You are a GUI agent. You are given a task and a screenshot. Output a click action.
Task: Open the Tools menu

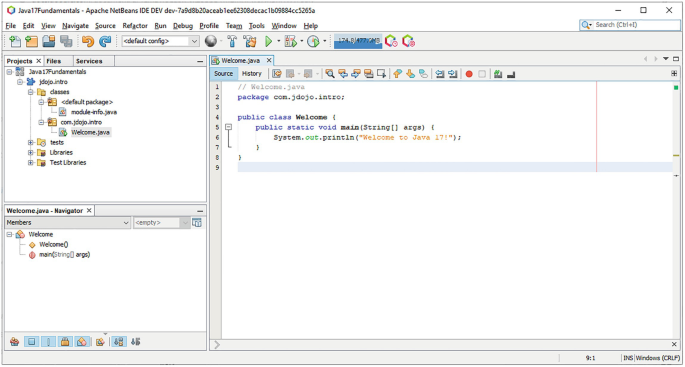(257, 26)
